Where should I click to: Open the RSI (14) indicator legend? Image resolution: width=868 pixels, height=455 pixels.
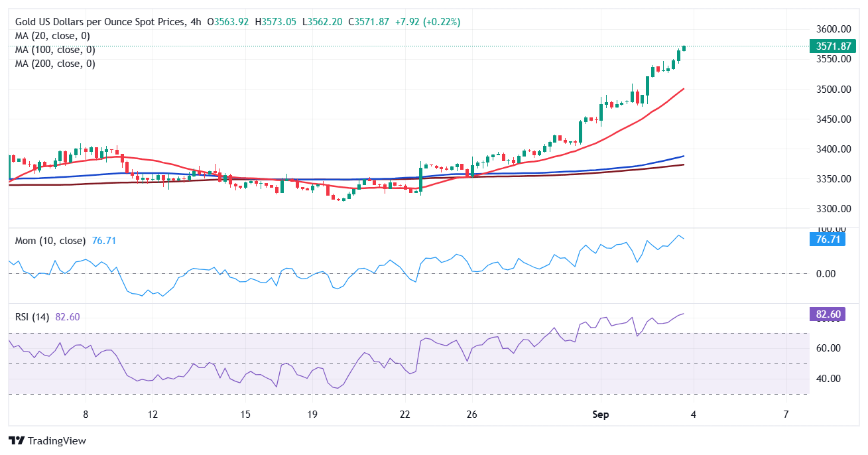point(33,317)
